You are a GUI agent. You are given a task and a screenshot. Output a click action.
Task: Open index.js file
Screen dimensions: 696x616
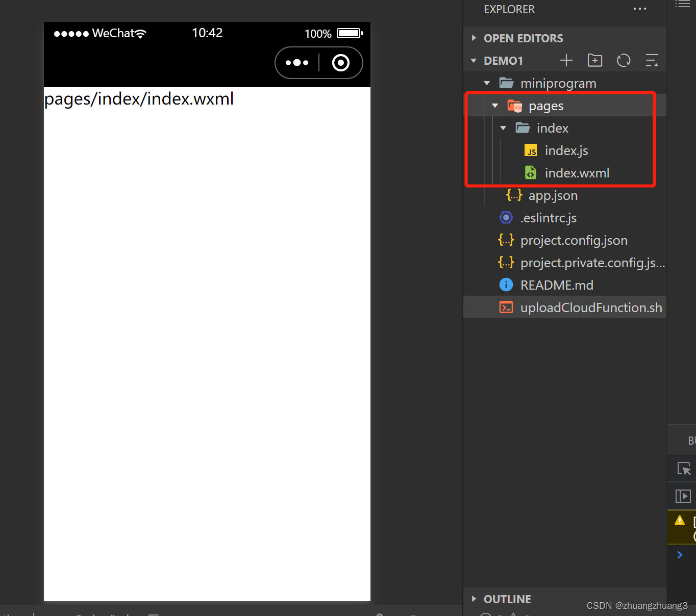[x=566, y=150]
